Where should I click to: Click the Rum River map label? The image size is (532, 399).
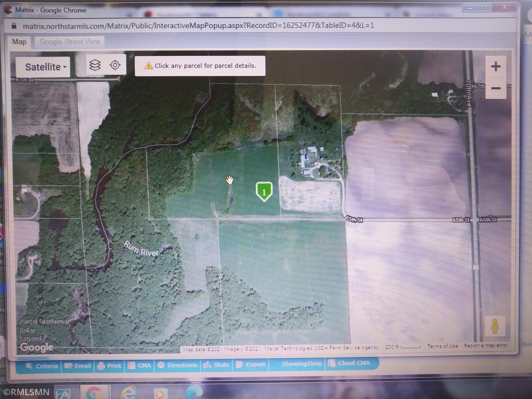coord(141,249)
